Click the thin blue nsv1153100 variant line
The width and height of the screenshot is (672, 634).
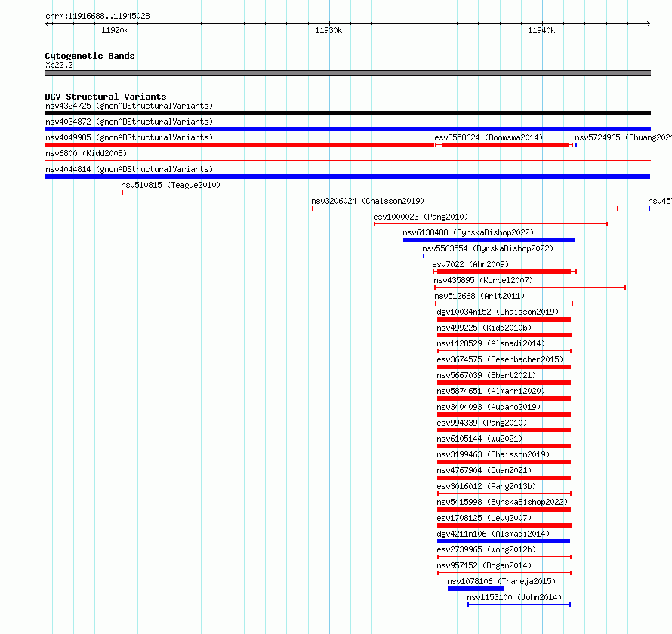point(519,605)
